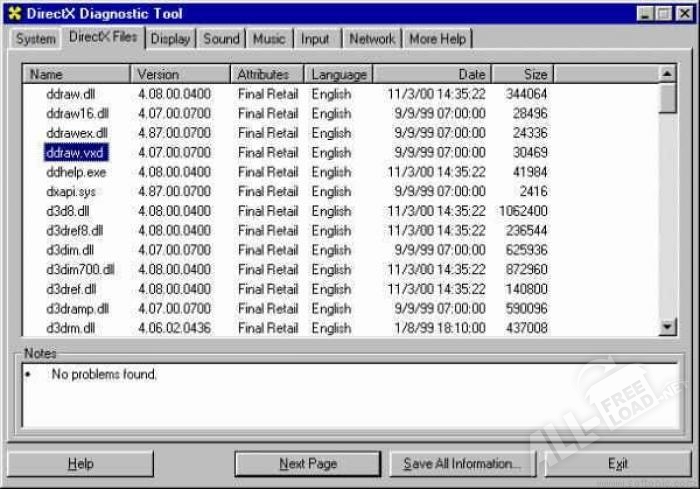Switch to the Network tab

tap(371, 39)
